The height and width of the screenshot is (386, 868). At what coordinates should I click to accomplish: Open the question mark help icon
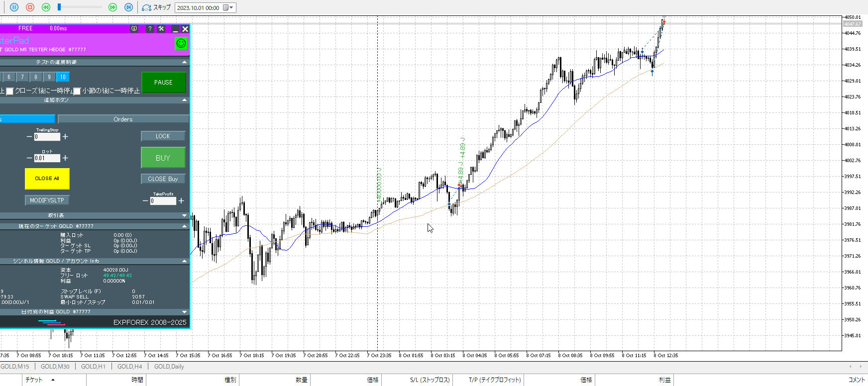pyautogui.click(x=150, y=29)
